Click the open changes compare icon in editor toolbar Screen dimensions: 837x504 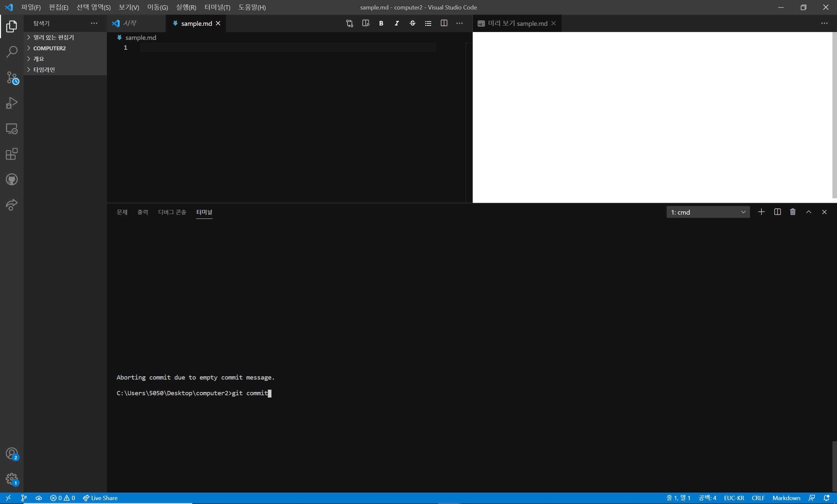(x=350, y=24)
